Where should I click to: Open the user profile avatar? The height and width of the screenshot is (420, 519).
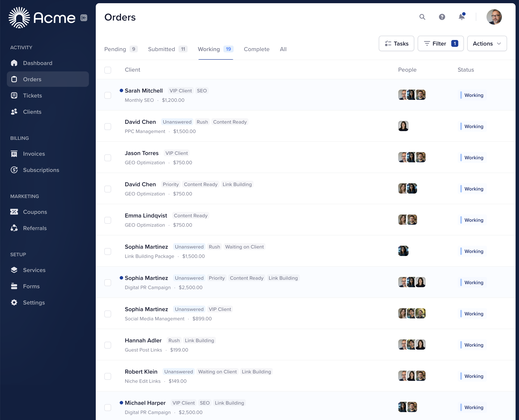(494, 17)
